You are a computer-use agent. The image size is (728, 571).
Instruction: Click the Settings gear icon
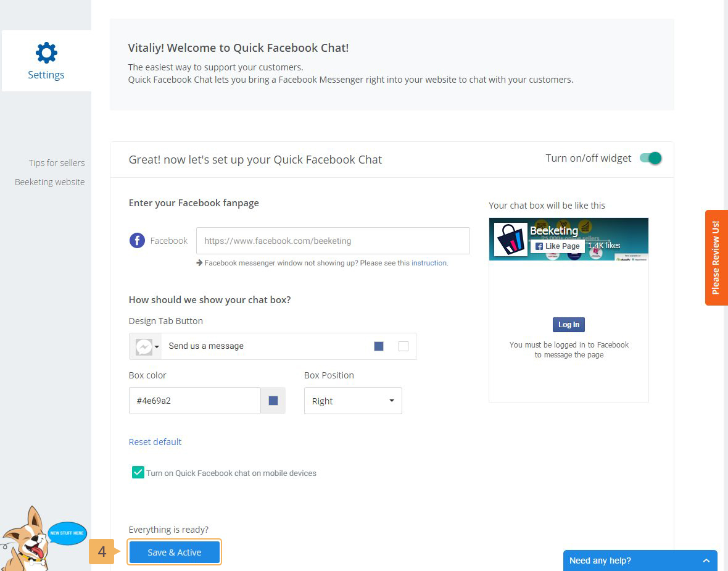click(x=46, y=53)
